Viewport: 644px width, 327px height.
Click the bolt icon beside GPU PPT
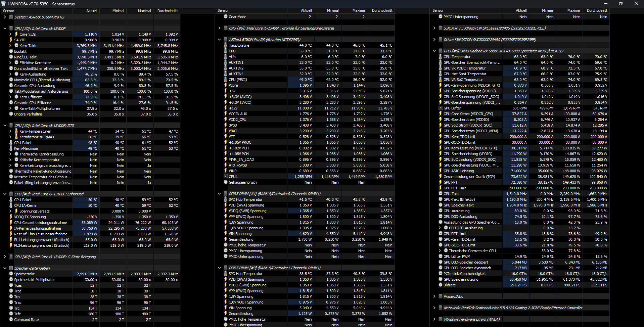pyautogui.click(x=441, y=182)
